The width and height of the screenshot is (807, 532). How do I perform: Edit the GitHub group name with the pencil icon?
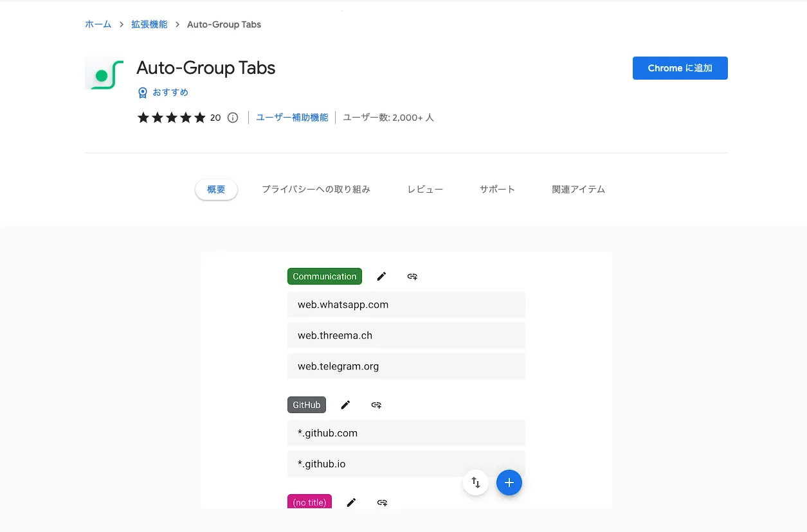point(345,405)
